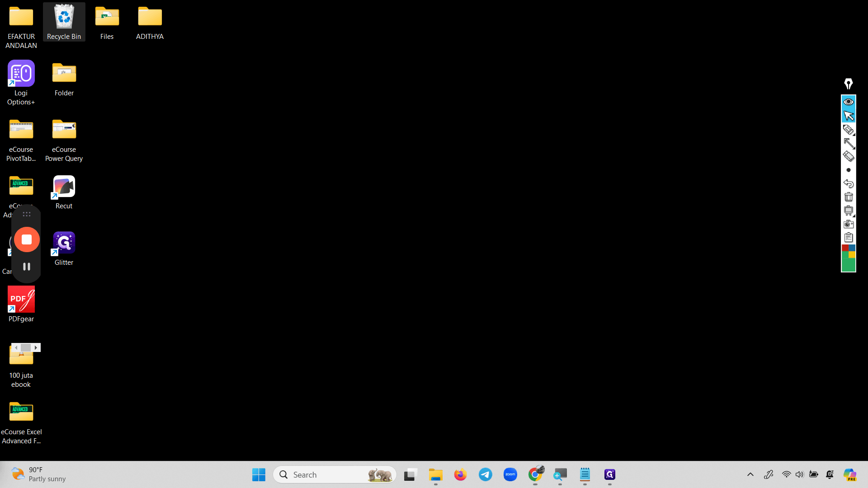Select the eCourse Power Query folder

pos(64,140)
